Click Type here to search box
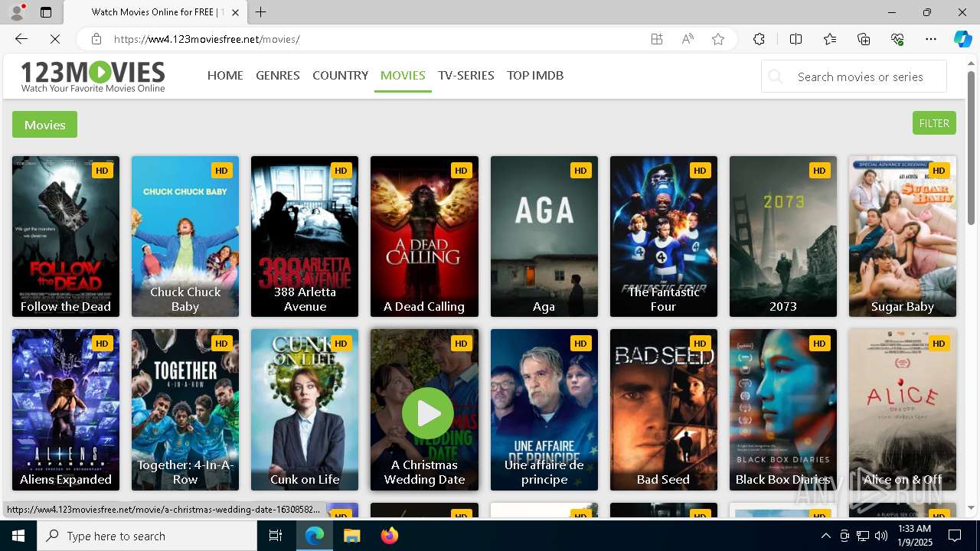Viewport: 980px width, 551px height. 147,536
